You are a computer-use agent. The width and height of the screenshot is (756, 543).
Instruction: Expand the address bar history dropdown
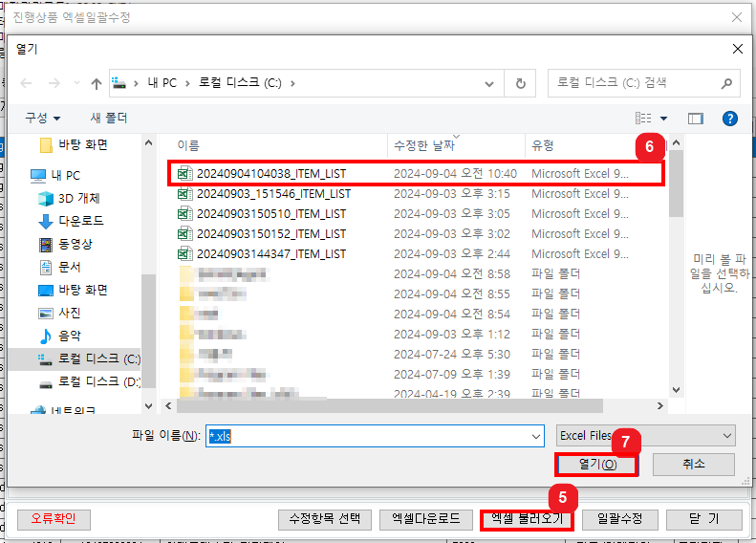coord(489,83)
